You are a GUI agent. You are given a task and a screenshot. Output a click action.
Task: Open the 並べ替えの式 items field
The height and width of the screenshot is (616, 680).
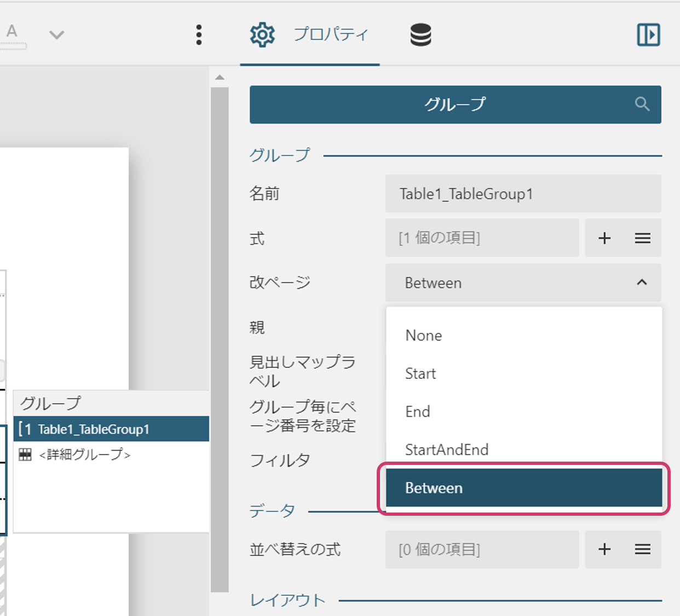pos(482,549)
